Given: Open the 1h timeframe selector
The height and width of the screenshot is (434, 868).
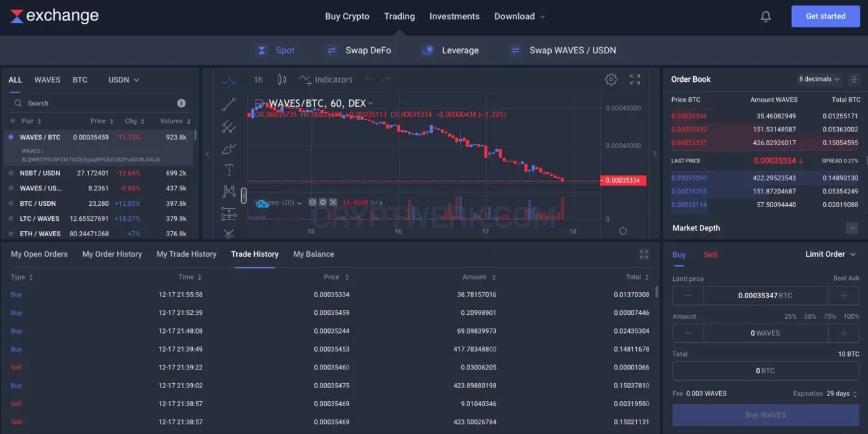Looking at the screenshot, I should [258, 79].
